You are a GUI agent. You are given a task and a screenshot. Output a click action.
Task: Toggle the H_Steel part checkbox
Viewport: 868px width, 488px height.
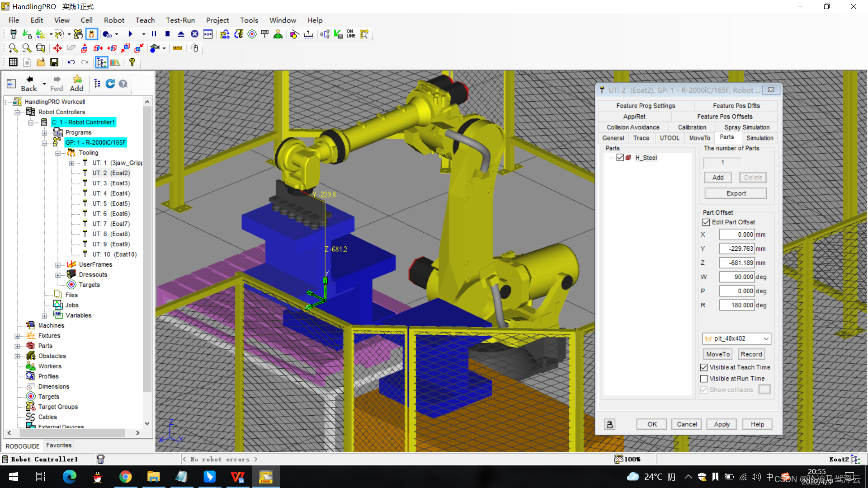[620, 157]
